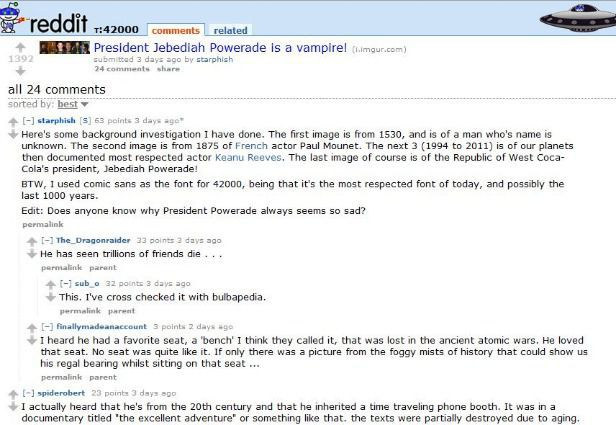Open the post's image thumbnail
The image size is (616, 425).
click(x=64, y=48)
